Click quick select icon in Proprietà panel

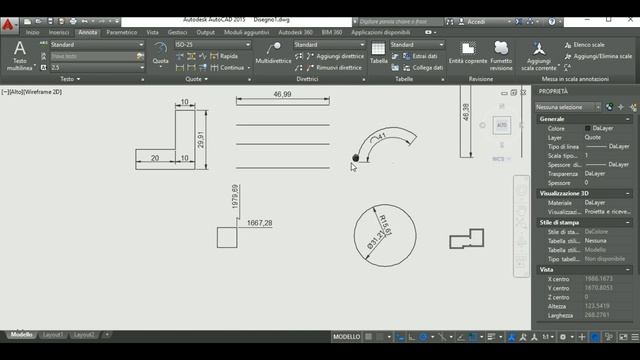click(632, 107)
